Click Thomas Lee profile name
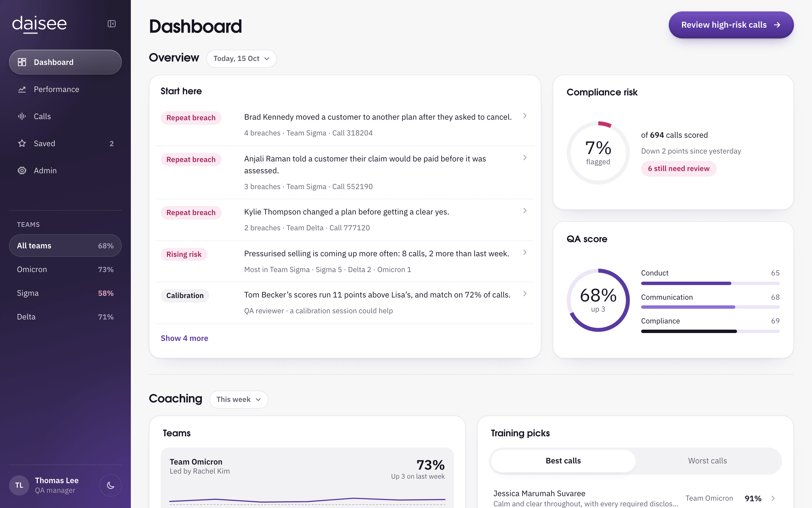 pos(57,480)
